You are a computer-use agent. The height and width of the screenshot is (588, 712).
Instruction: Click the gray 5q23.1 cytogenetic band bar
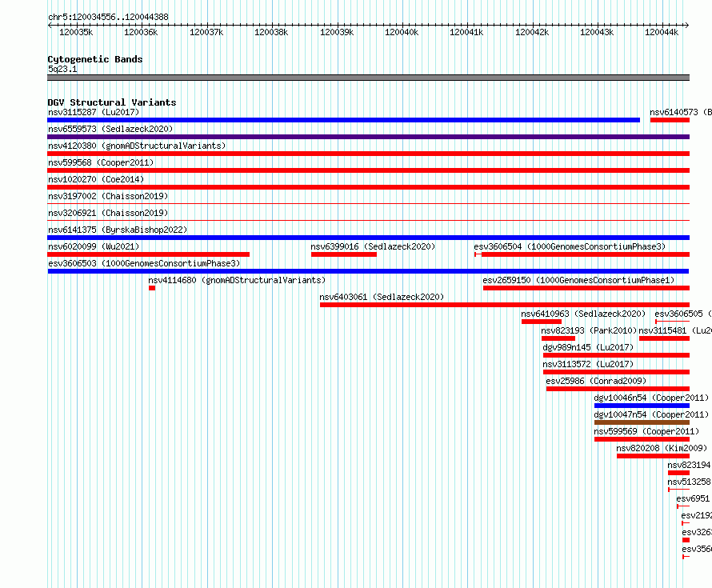(368, 78)
